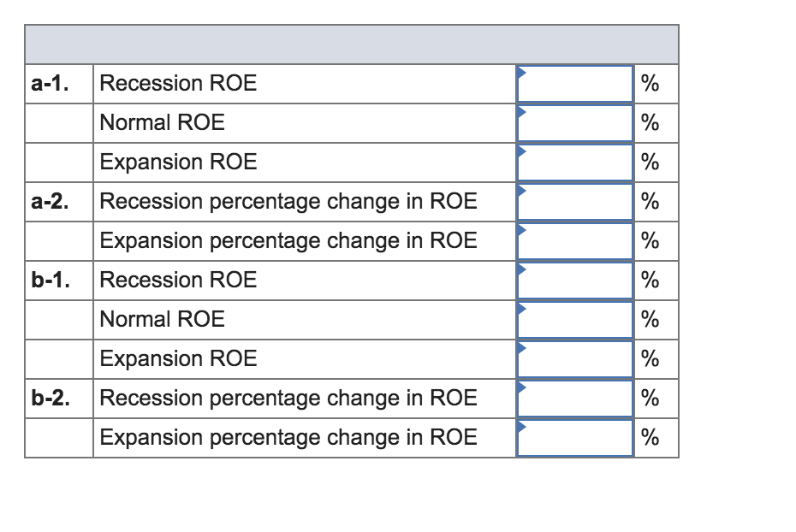Viewport: 796px width, 532px height.
Task: Click the Recession ROE input field for b-1
Action: click(x=573, y=280)
